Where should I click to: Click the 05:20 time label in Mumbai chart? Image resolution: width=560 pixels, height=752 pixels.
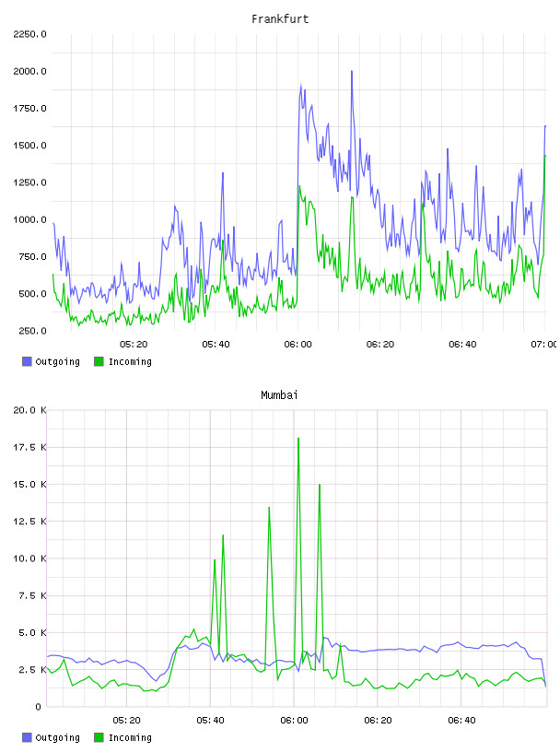click(126, 721)
